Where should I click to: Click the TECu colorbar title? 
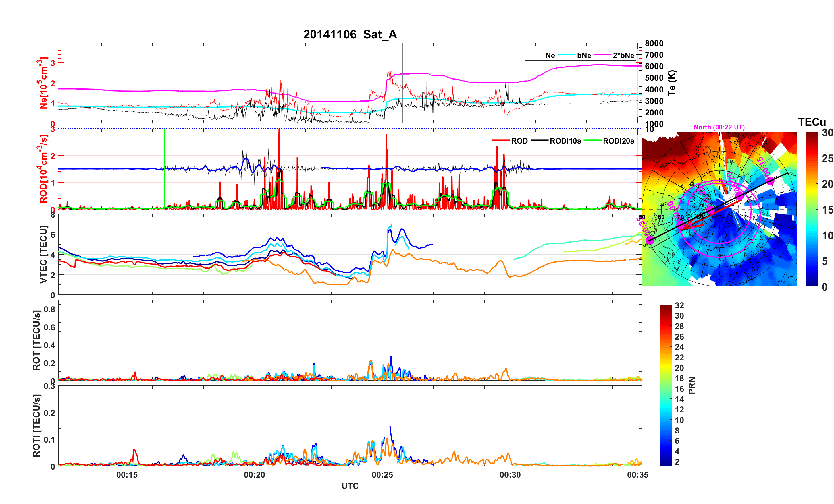tap(812, 122)
